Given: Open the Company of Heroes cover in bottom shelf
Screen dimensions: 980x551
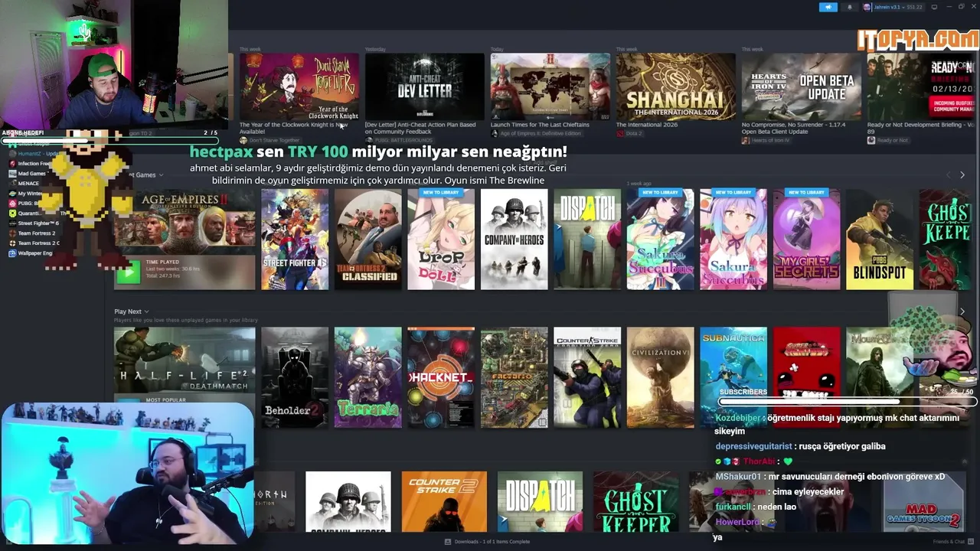Looking at the screenshot, I should coord(348,502).
